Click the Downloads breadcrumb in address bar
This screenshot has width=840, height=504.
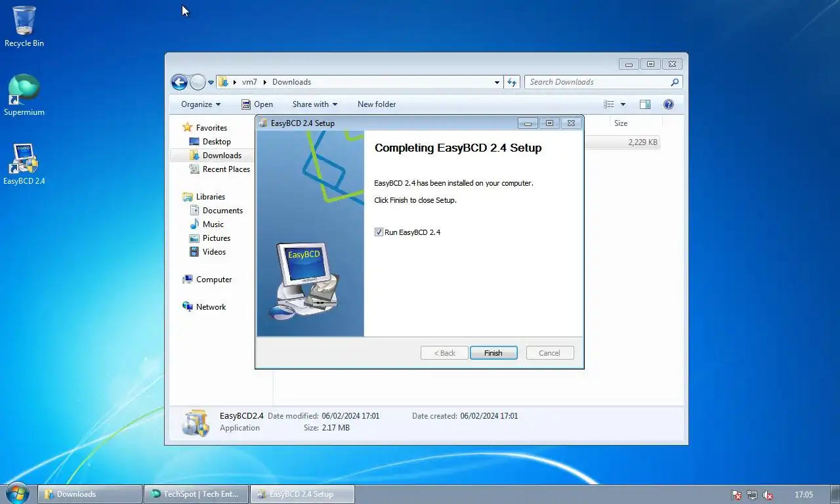tap(291, 82)
